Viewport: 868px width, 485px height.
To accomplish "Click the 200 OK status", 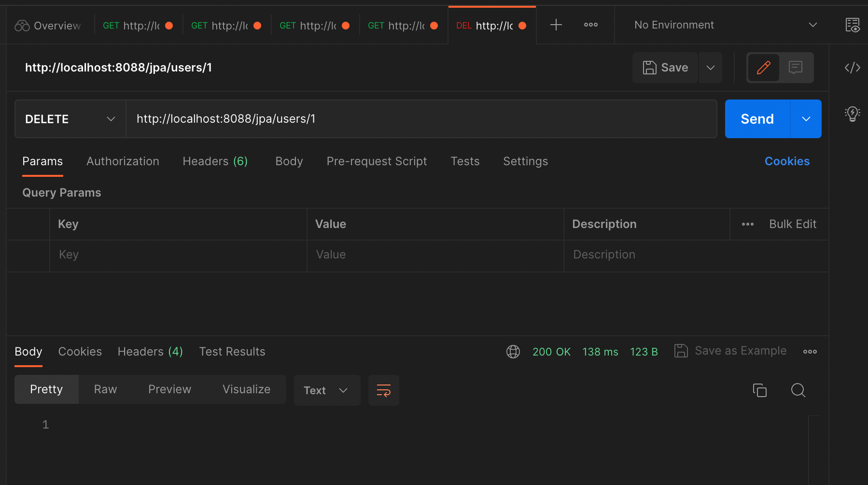I will 552,352.
